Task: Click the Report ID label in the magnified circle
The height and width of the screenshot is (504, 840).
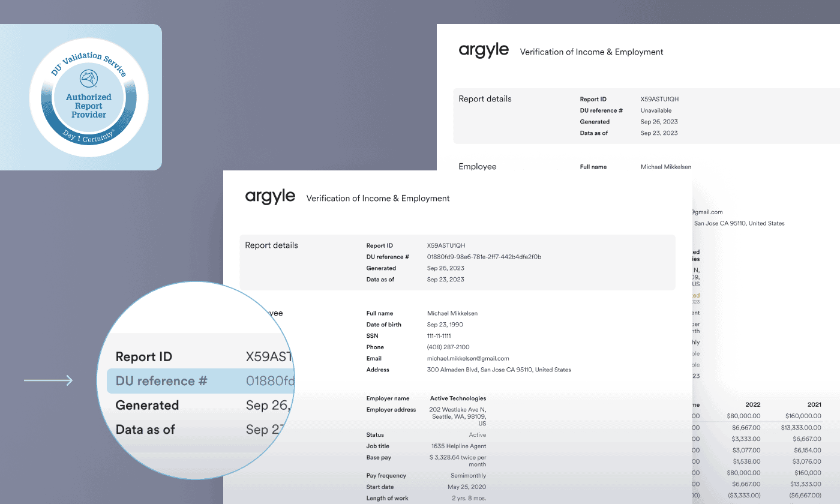Action: tap(144, 357)
